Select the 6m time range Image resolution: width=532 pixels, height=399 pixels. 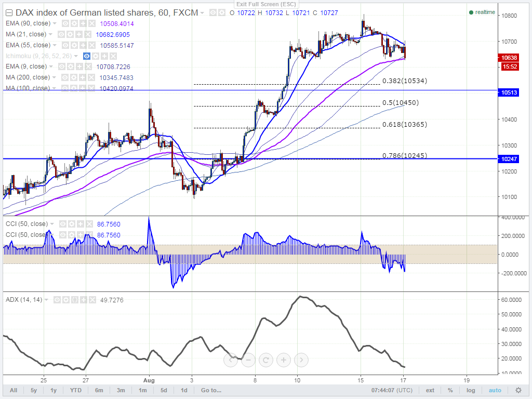(99, 390)
